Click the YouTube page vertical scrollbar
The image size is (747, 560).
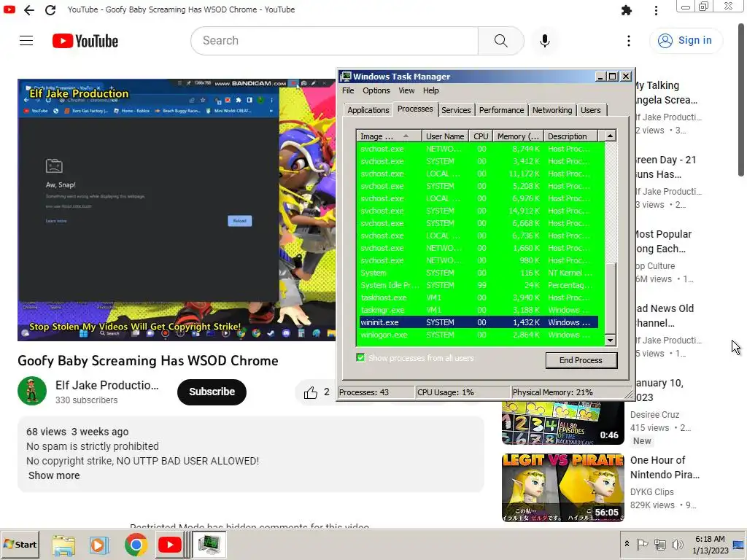pyautogui.click(x=741, y=100)
